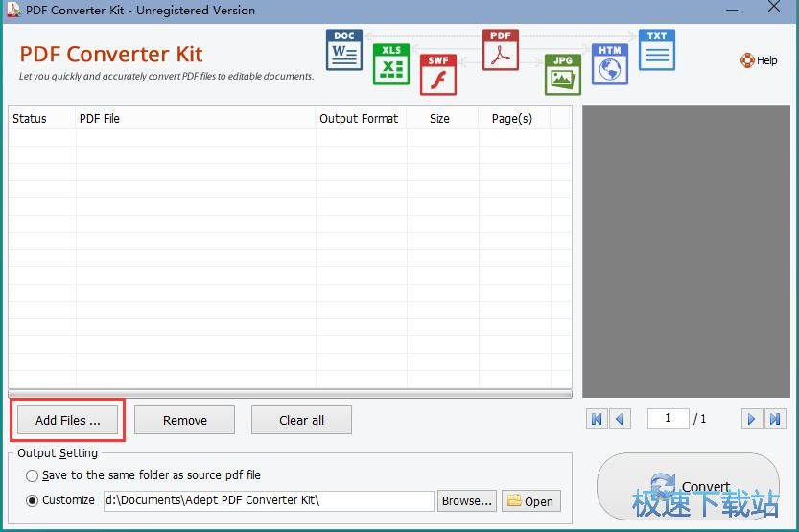Click the Page(s) column header

point(515,119)
